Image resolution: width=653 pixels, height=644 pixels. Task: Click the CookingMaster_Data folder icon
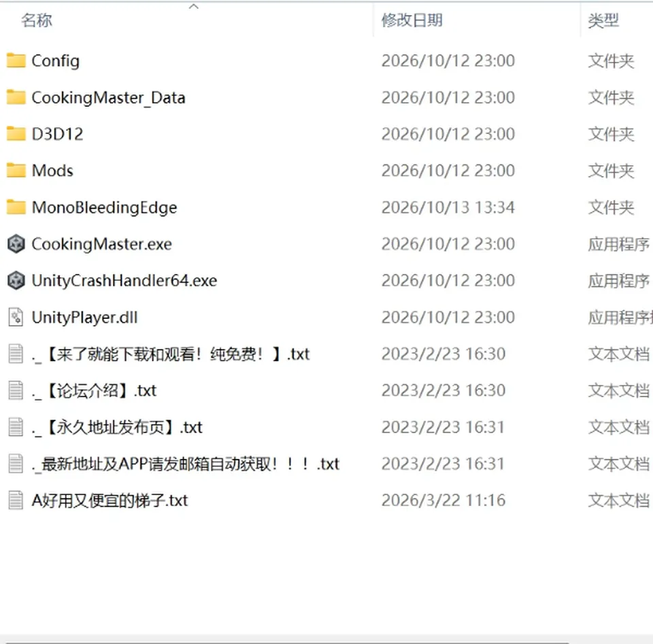click(x=16, y=97)
